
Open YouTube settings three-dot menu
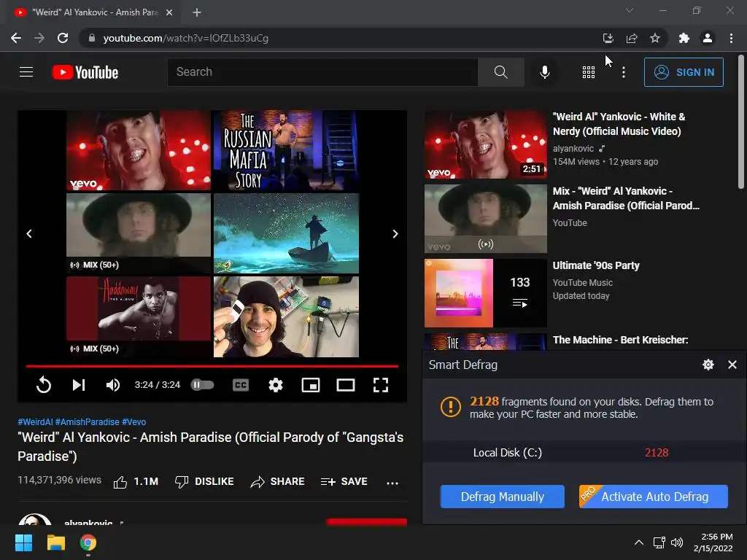[x=624, y=72]
